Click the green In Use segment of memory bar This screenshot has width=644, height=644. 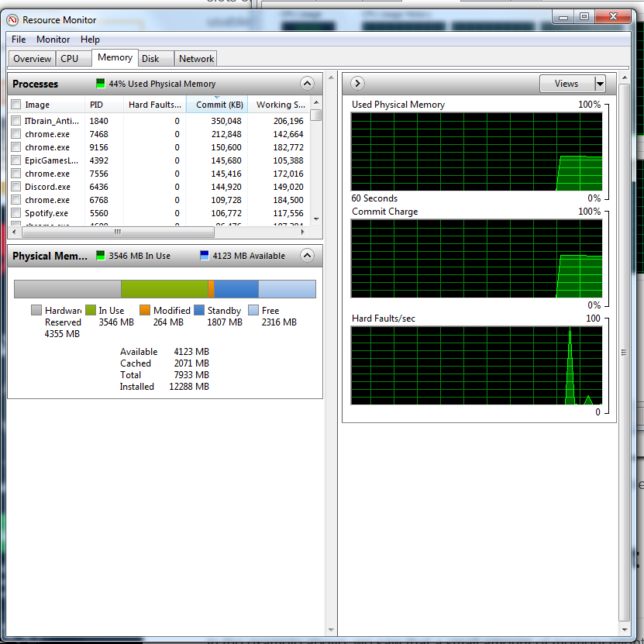point(165,289)
